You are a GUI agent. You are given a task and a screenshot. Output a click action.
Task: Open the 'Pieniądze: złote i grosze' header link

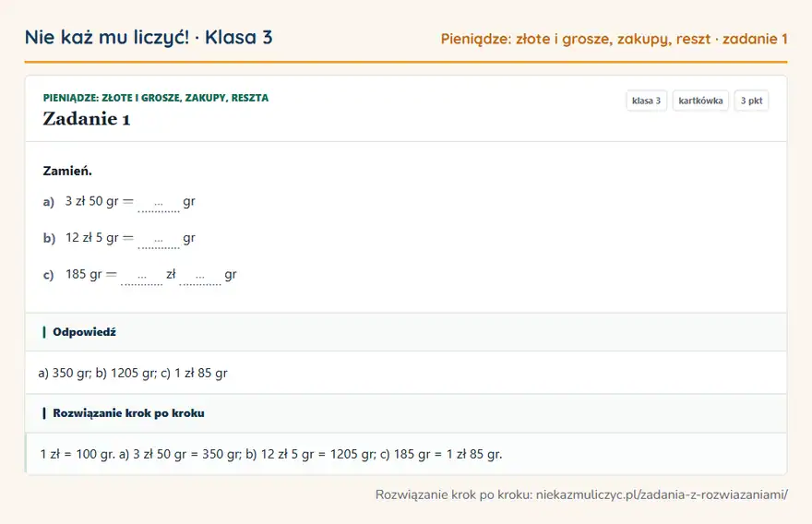pyautogui.click(x=615, y=39)
